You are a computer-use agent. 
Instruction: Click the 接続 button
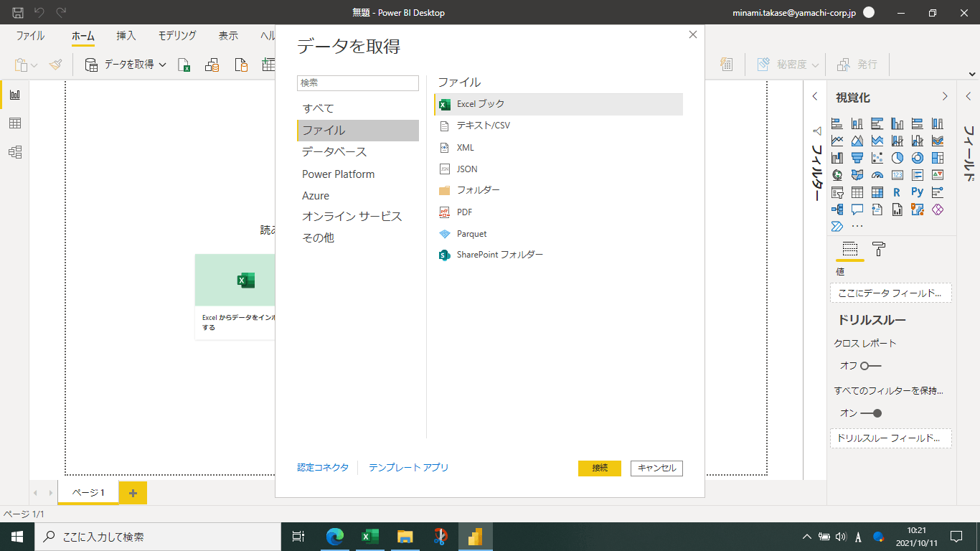(x=600, y=468)
